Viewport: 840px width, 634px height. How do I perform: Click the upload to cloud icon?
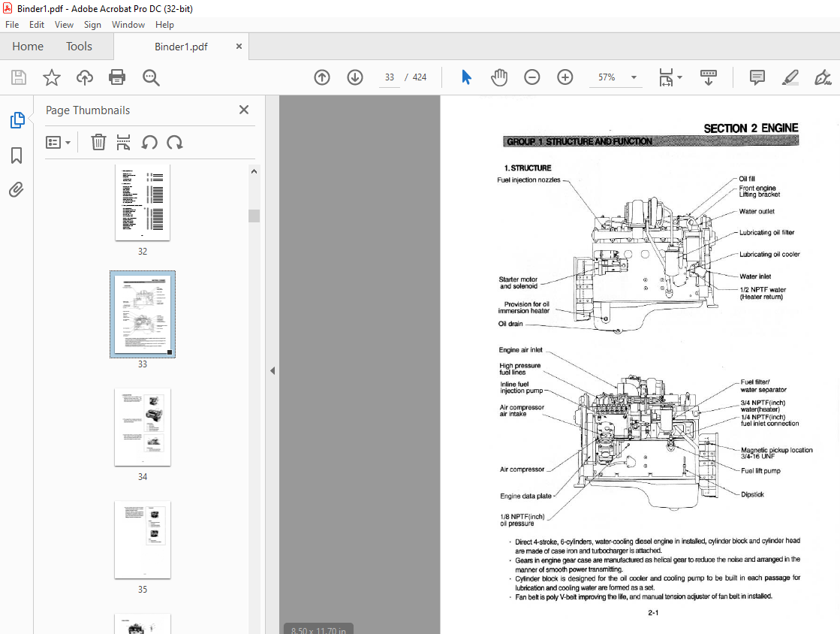(84, 77)
